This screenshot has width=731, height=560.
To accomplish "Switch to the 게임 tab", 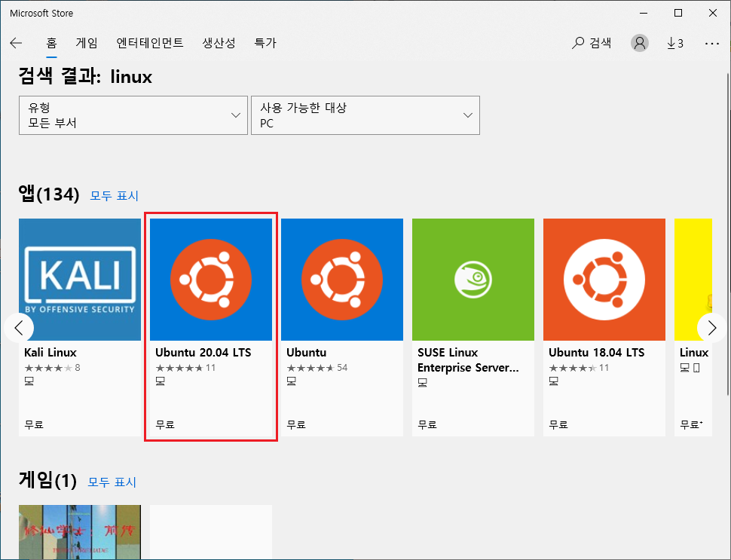I will [87, 43].
